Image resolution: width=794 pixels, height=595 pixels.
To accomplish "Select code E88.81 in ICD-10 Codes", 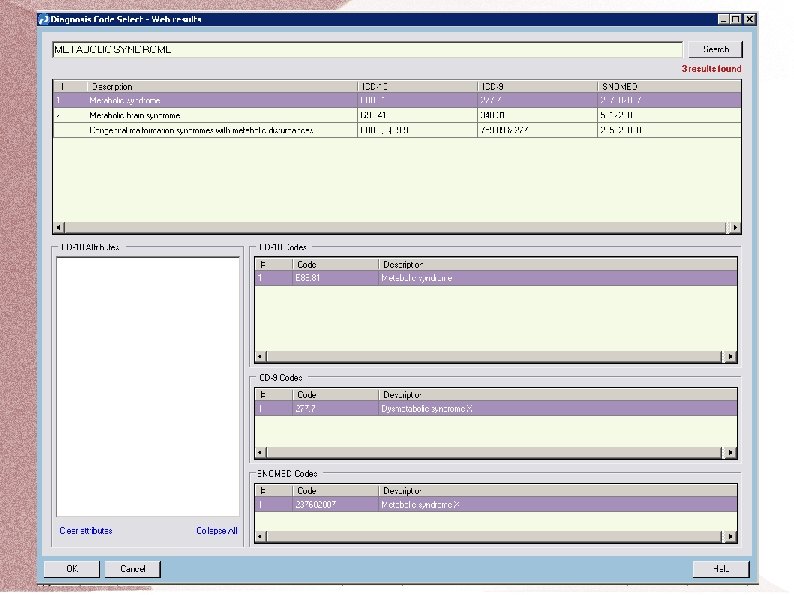I will pyautogui.click(x=307, y=278).
